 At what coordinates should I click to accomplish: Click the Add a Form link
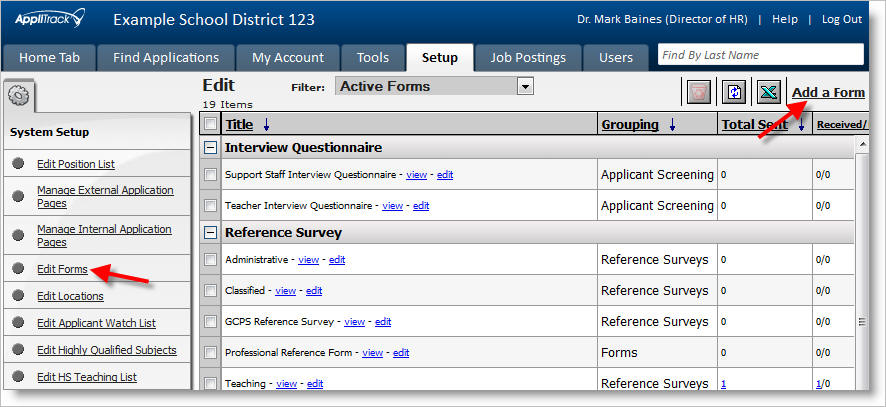(x=828, y=93)
